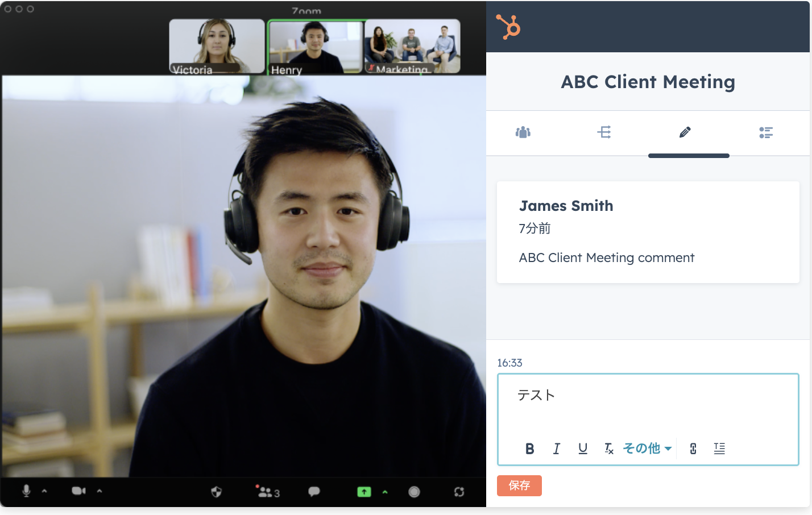This screenshot has width=812, height=515.
Task: Click the HubSpot sprocket logo
Action: [x=508, y=27]
